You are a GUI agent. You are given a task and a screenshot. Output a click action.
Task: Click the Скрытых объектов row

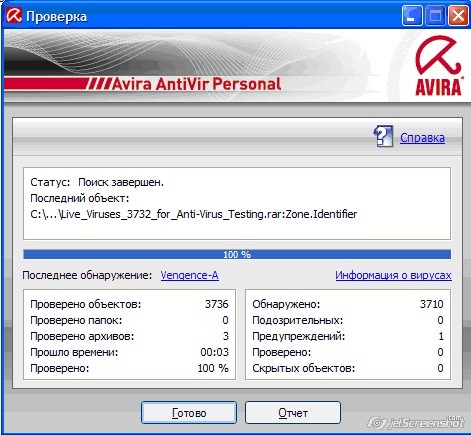point(348,368)
